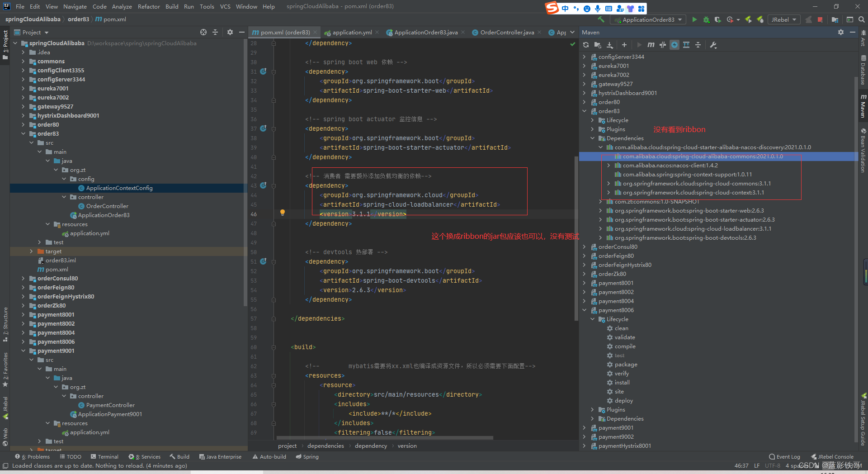This screenshot has height=474, width=868.
Task: Click the editor vertical scrollbar
Action: click(x=576, y=240)
